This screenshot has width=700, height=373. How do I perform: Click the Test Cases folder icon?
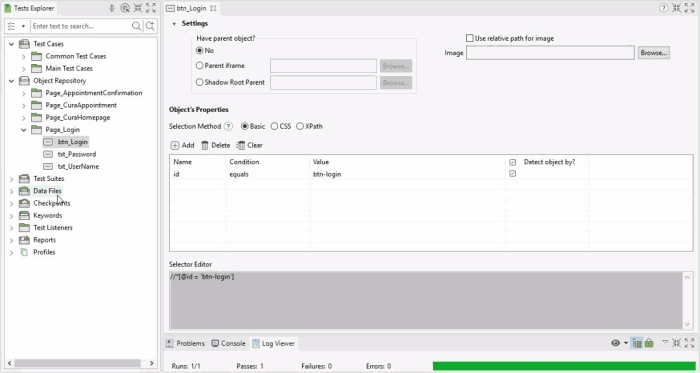pos(24,44)
